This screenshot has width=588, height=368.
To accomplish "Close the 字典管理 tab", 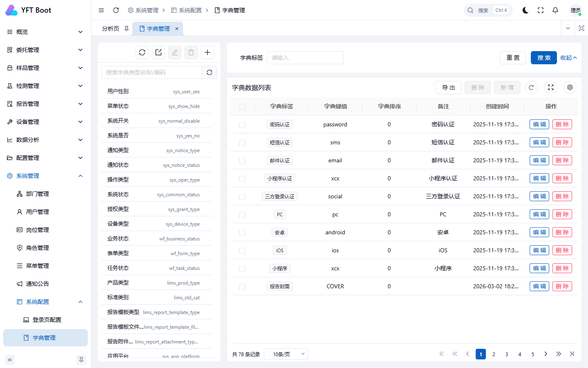I will [x=177, y=29].
